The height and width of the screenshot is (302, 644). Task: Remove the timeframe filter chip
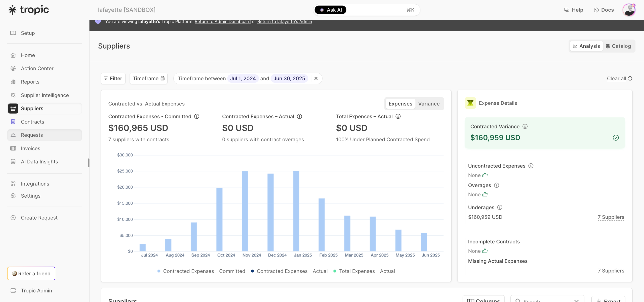coord(316,78)
